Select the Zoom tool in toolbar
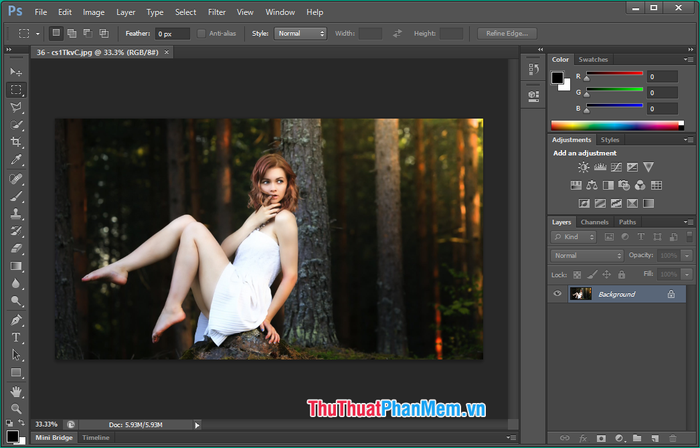This screenshot has height=448, width=700. click(x=16, y=408)
